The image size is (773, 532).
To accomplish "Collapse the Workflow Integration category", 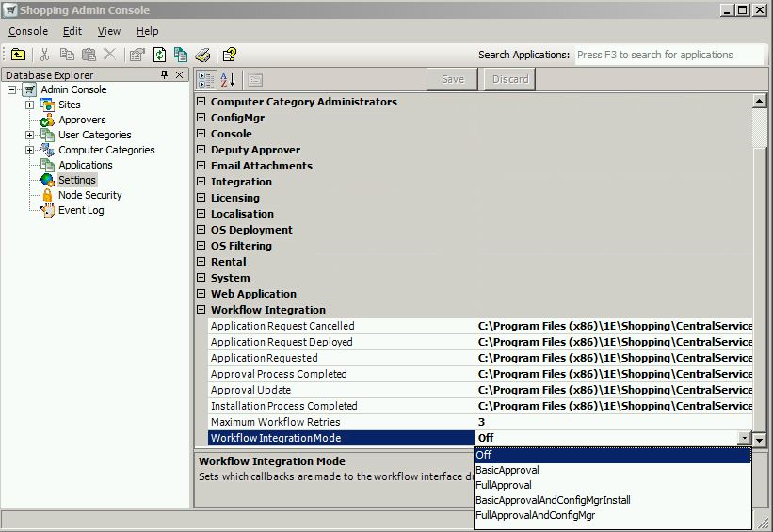I will tap(201, 310).
